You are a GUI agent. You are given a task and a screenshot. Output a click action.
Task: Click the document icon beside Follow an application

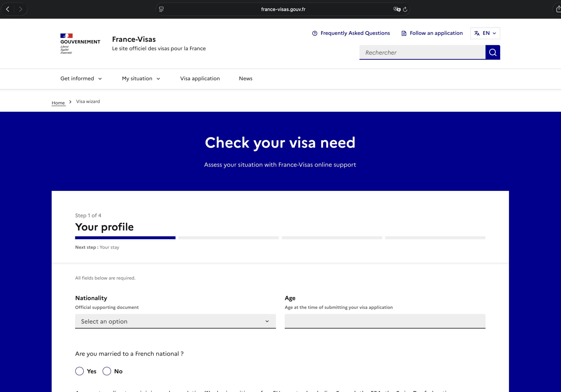point(404,33)
